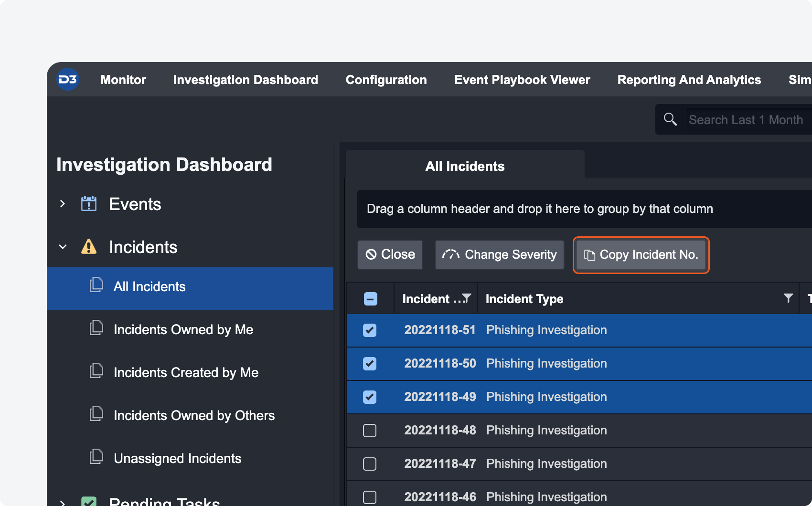Click the Events calendar icon
Screen dimensions: 812x506
(89, 204)
